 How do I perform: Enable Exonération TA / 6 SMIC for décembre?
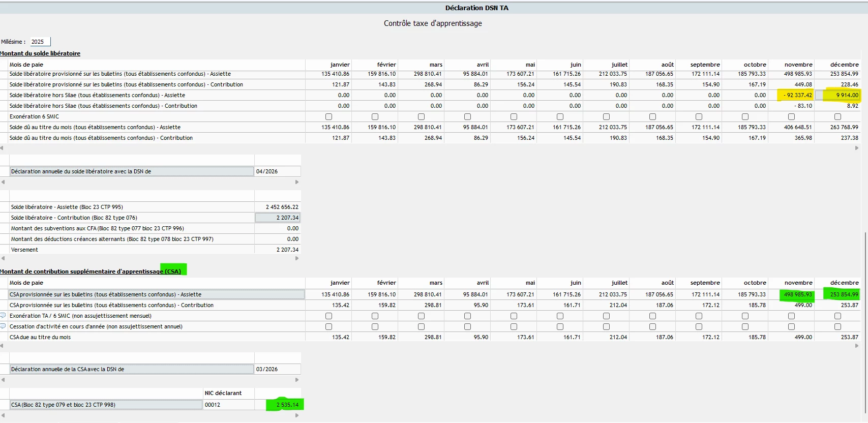[x=837, y=316]
